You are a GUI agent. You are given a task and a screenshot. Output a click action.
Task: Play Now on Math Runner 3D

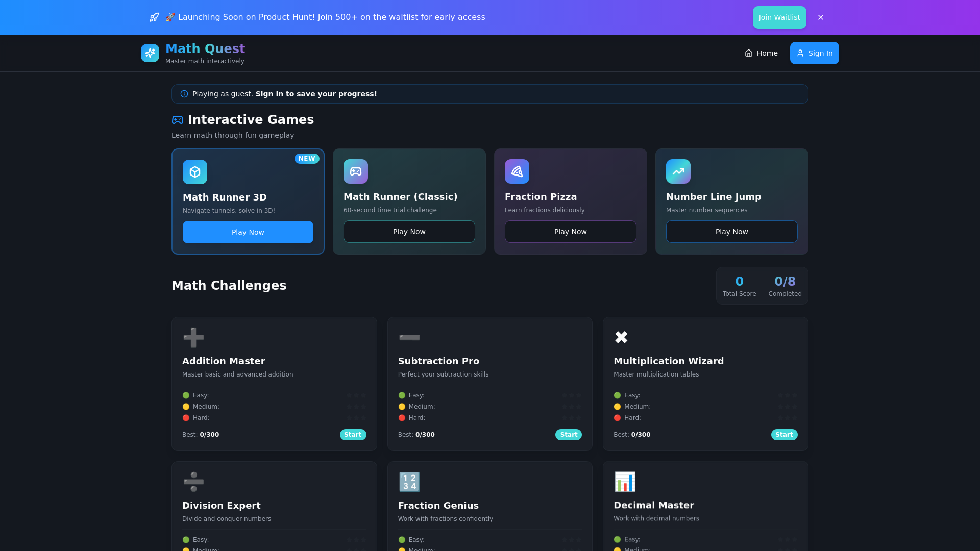(x=248, y=232)
